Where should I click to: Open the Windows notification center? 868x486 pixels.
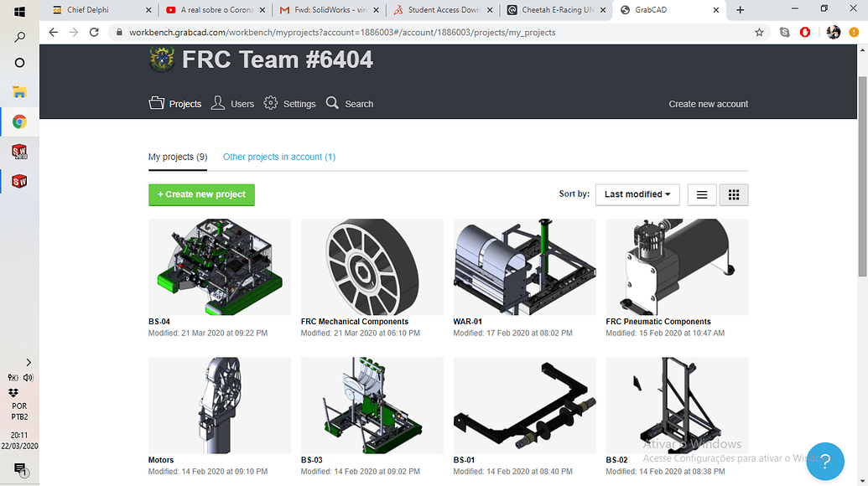tap(20, 469)
